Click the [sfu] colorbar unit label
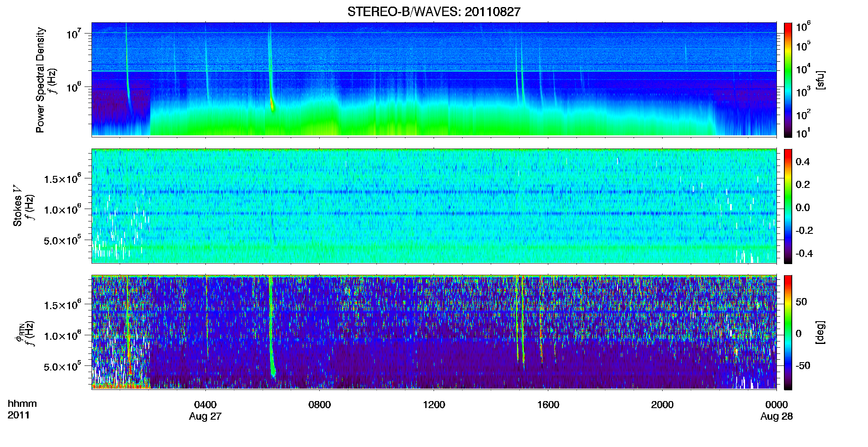This screenshot has height=447, width=868. pos(820,80)
